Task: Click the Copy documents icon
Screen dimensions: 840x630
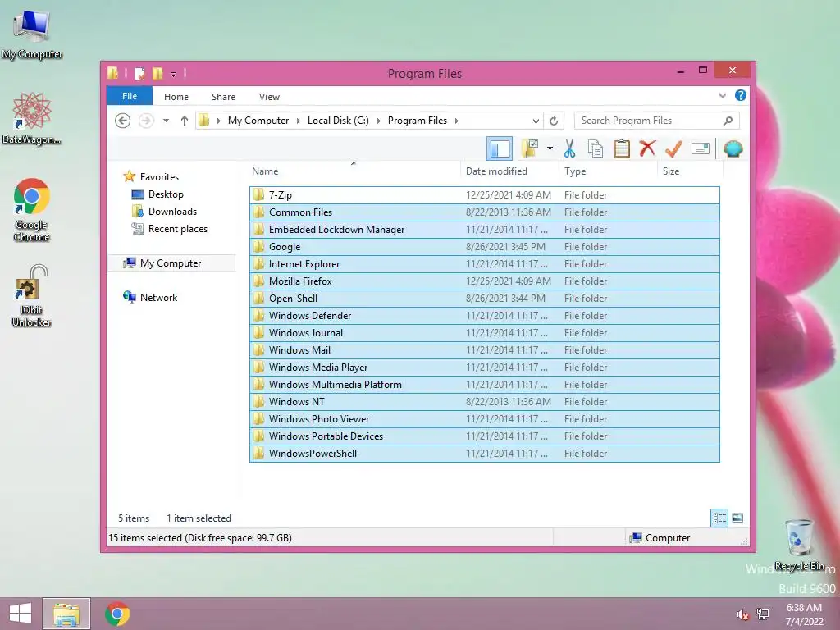Action: pyautogui.click(x=596, y=148)
